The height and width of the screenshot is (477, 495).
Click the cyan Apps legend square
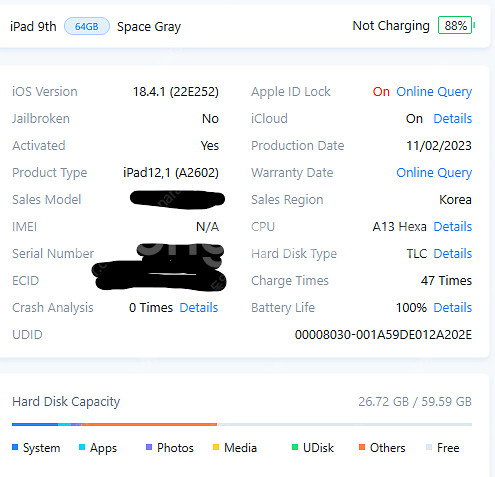[82, 447]
